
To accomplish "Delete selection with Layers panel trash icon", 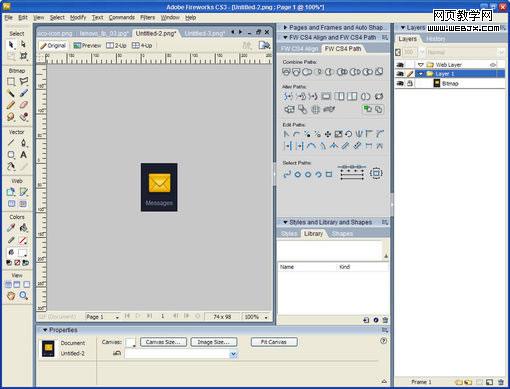I will pyautogui.click(x=501, y=382).
